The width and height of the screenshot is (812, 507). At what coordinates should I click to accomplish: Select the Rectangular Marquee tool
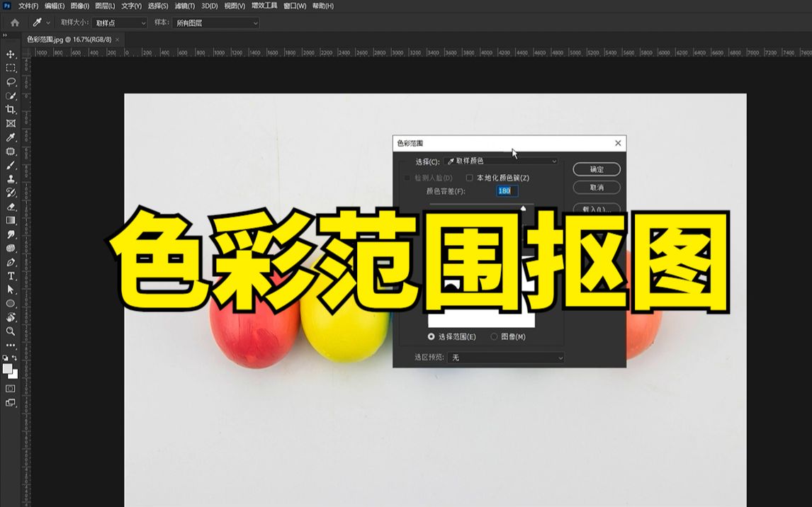click(11, 68)
